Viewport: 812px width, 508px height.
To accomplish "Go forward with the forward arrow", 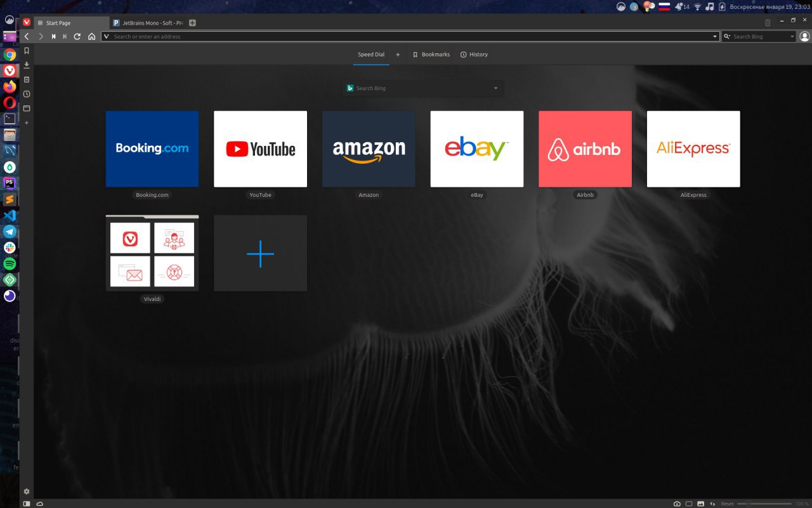I will click(41, 37).
